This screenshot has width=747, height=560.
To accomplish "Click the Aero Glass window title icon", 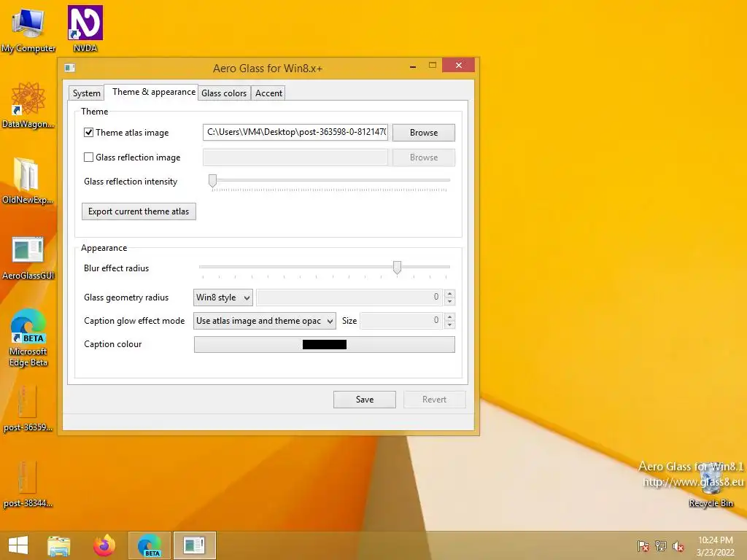I will point(70,68).
